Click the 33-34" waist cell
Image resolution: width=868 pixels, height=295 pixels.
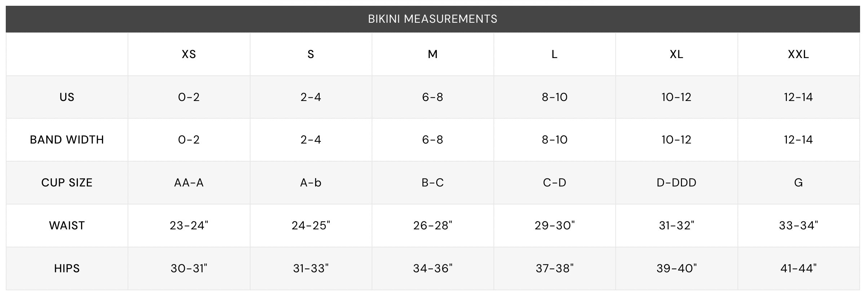click(798, 225)
